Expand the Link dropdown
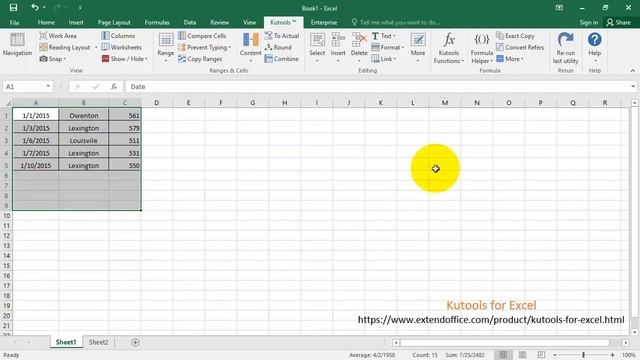This screenshot has width=640, height=360. point(395,59)
